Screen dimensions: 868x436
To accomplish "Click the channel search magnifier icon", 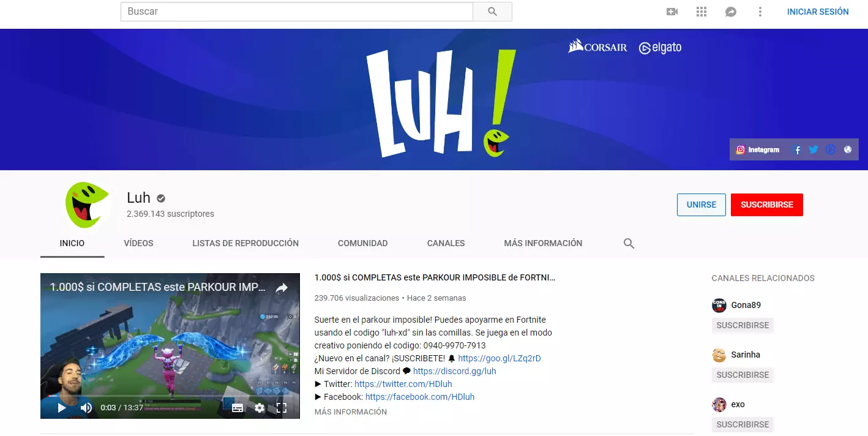I will tap(629, 243).
